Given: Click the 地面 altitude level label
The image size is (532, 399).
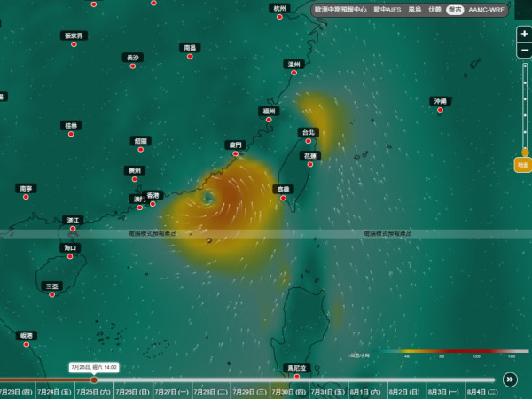Looking at the screenshot, I should point(523,165).
